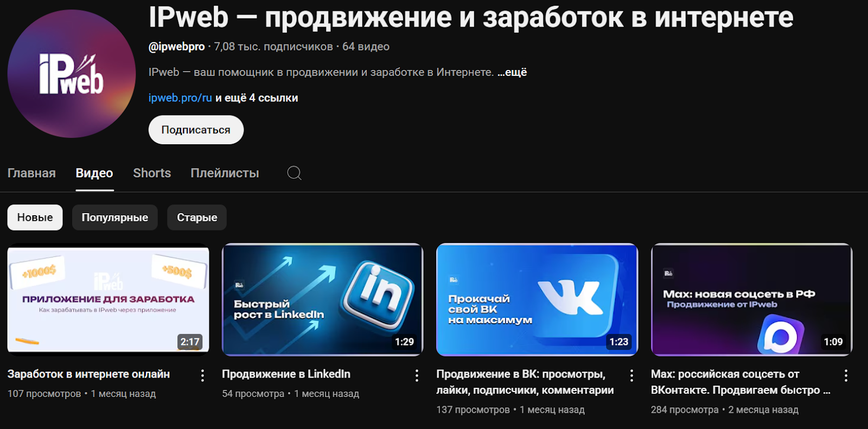Screen dimensions: 868x429
Task: Play the Max: новая соцсеть в РФ thumbnail
Action: tap(751, 299)
